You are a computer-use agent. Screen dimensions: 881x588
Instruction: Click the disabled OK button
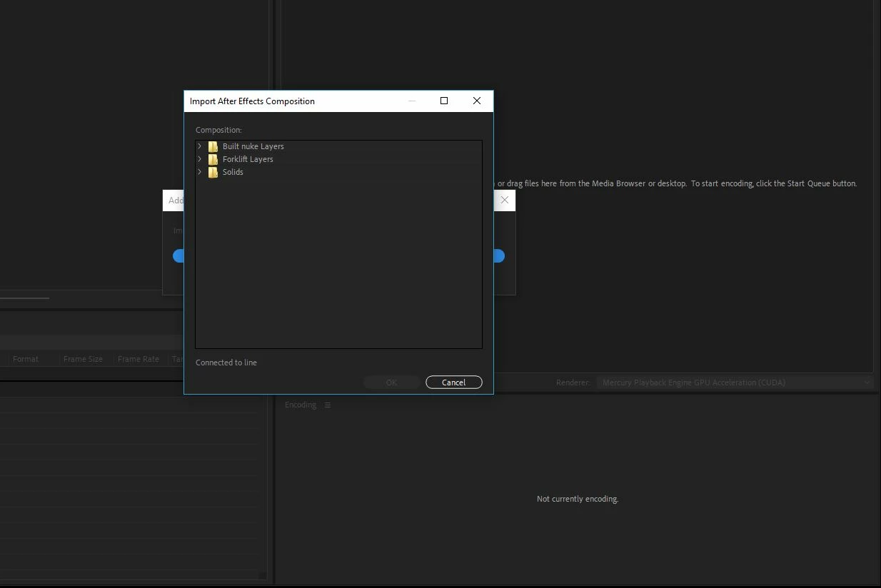coord(391,382)
